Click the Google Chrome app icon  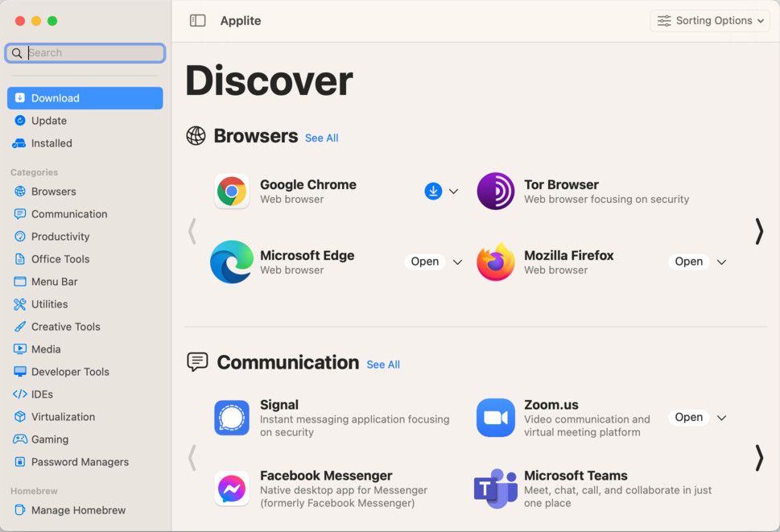231,191
